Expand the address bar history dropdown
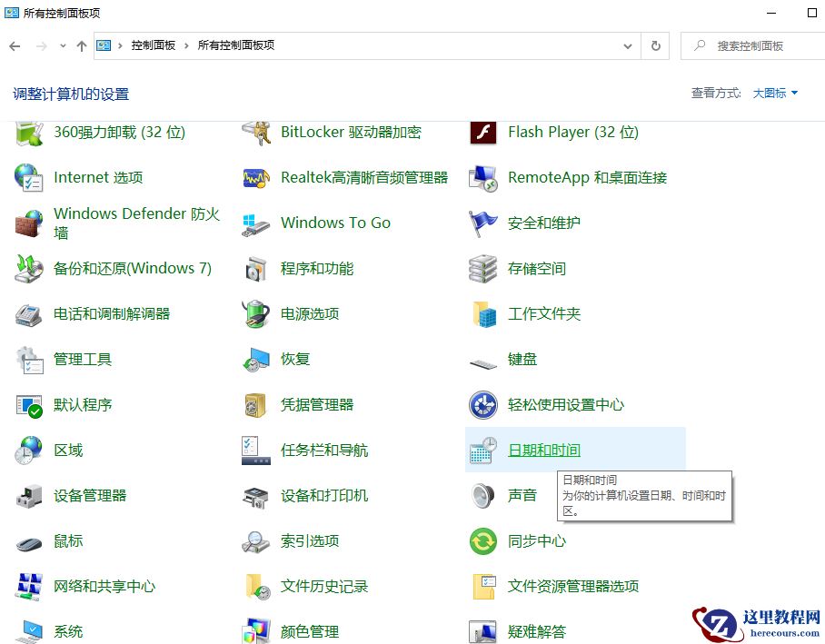Image resolution: width=825 pixels, height=644 pixels. click(x=629, y=45)
